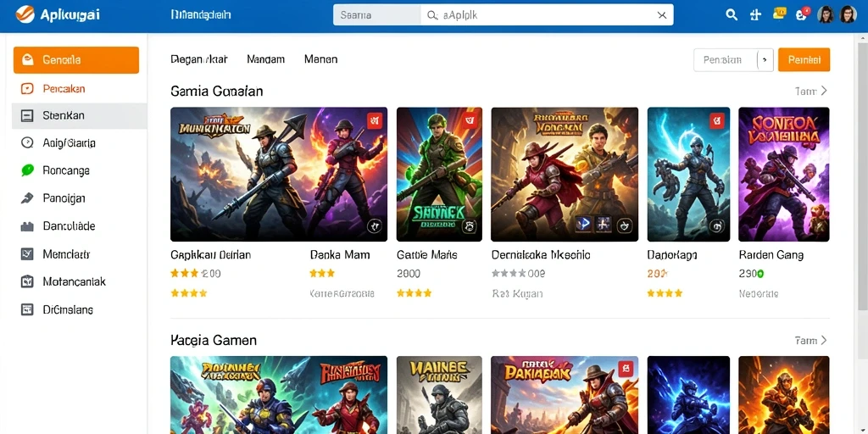Click the icon beside Pencaken
The height and width of the screenshot is (434, 868).
click(26, 88)
